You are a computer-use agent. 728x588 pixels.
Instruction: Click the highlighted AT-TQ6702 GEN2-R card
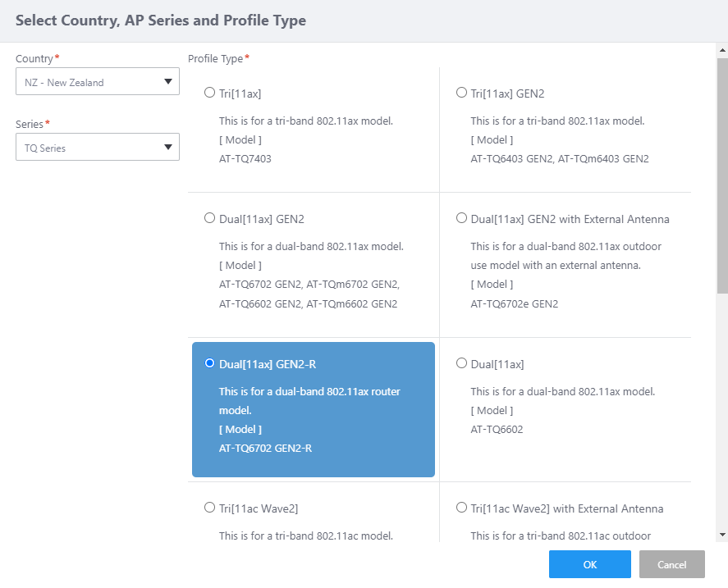click(314, 410)
